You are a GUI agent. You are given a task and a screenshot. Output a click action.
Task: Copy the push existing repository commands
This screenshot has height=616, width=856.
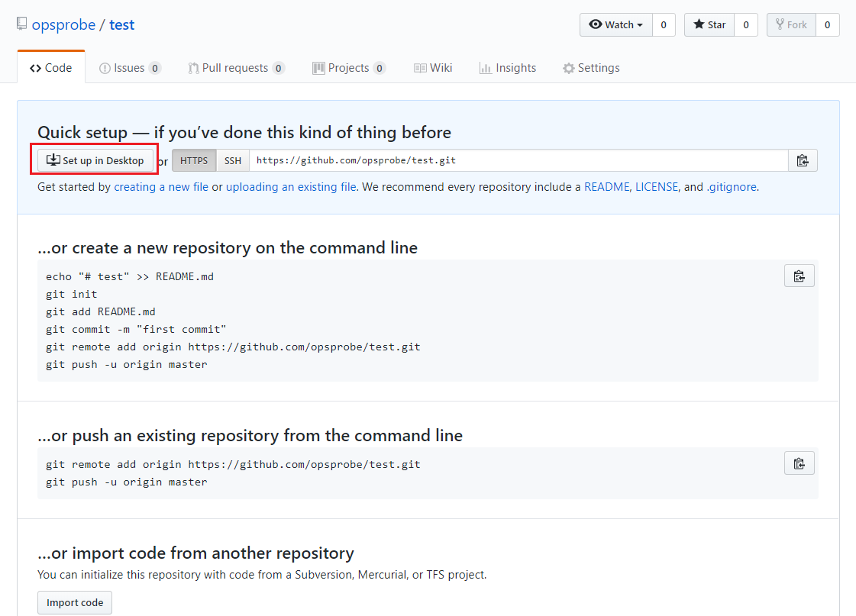799,463
